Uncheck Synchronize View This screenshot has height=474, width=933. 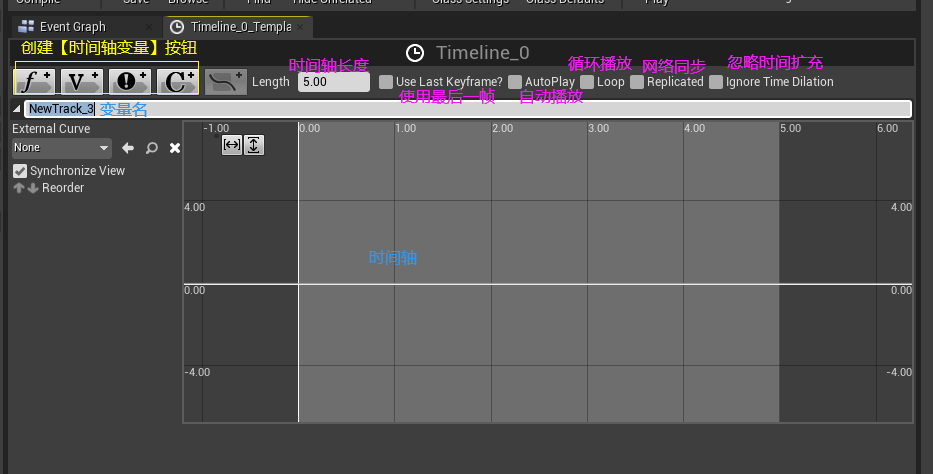[x=20, y=171]
